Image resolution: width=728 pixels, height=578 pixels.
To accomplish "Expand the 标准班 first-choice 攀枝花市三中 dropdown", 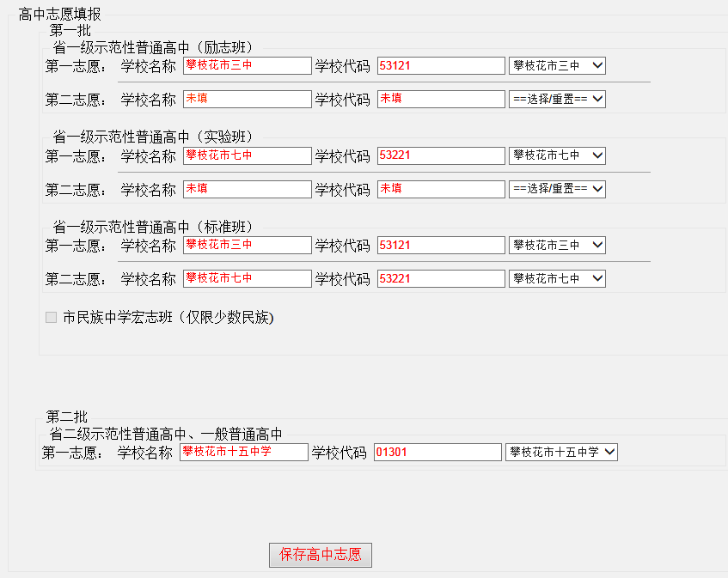I will (557, 246).
